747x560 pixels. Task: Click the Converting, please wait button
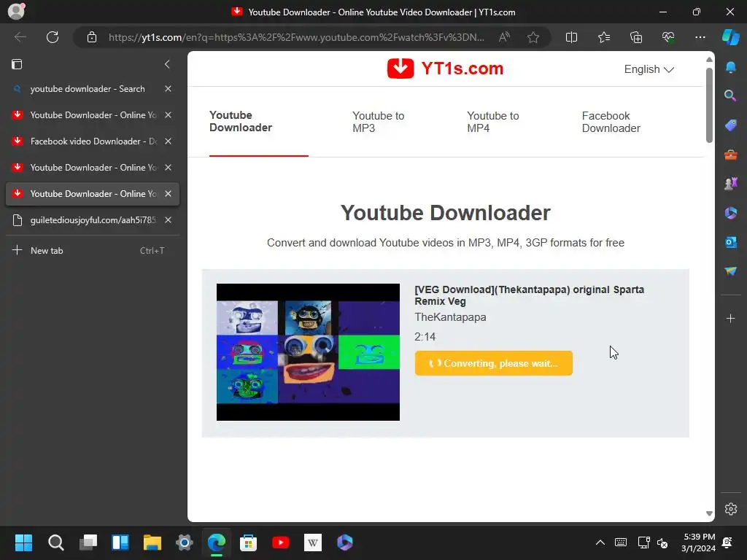tap(494, 363)
